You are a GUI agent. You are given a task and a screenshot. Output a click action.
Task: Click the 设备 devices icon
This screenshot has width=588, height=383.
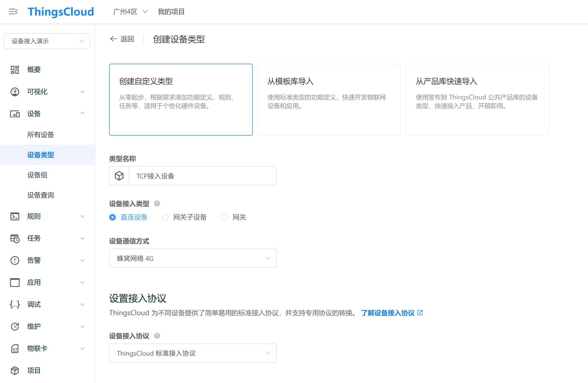[x=15, y=114]
